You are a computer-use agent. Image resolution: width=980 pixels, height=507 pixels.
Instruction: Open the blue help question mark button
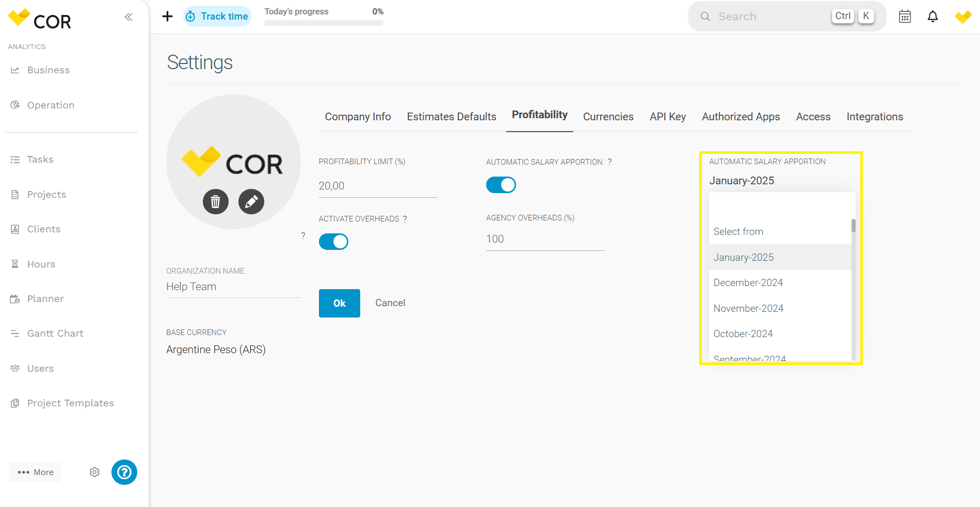coord(124,472)
